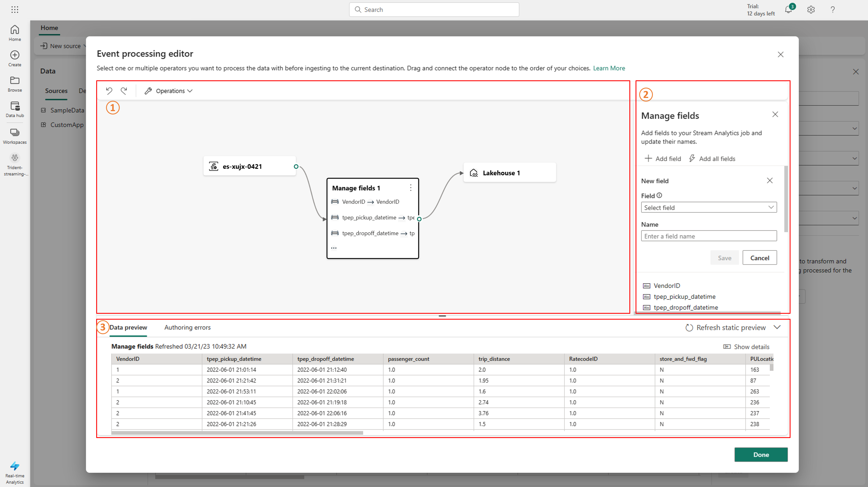Screen dimensions: 868x487
Task: Click the data preview horizontal scrollbar
Action: pyautogui.click(x=237, y=433)
